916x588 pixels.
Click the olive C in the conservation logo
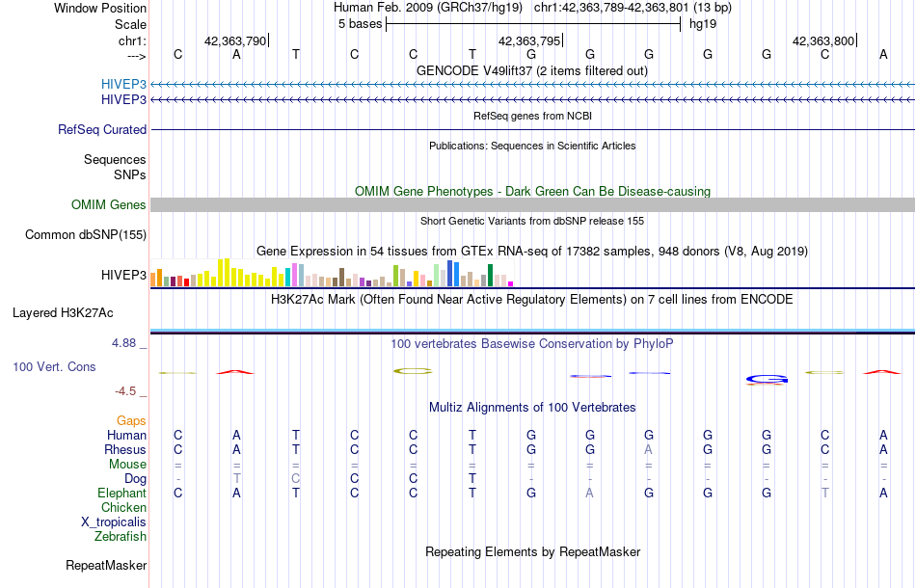pos(413,371)
